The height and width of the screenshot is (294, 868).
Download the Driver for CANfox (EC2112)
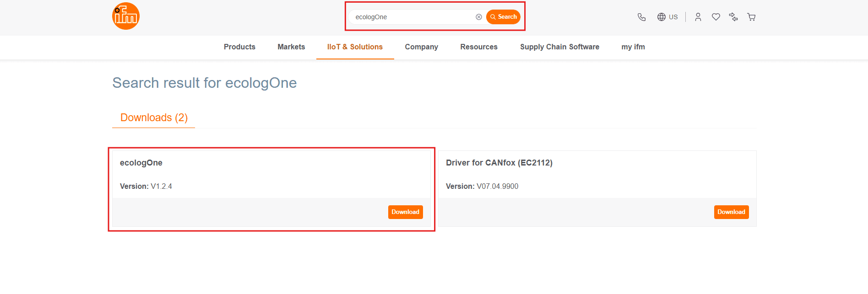(x=731, y=212)
